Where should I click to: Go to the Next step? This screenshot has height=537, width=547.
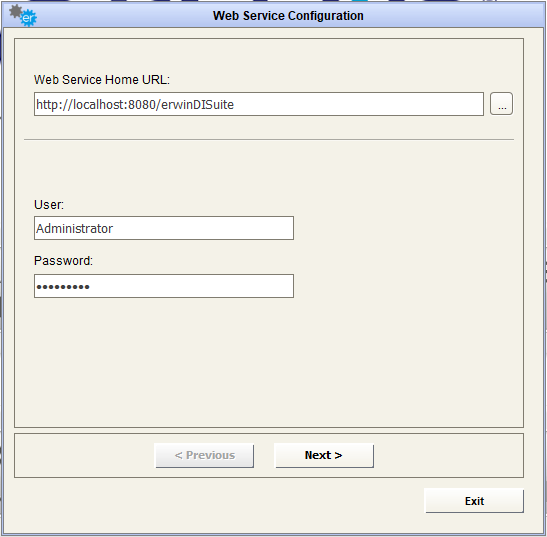[324, 455]
